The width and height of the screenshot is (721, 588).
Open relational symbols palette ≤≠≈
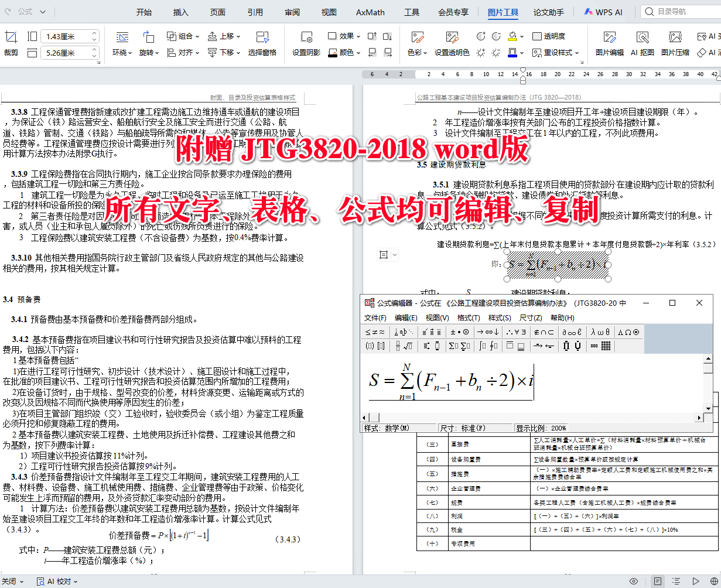click(x=375, y=332)
